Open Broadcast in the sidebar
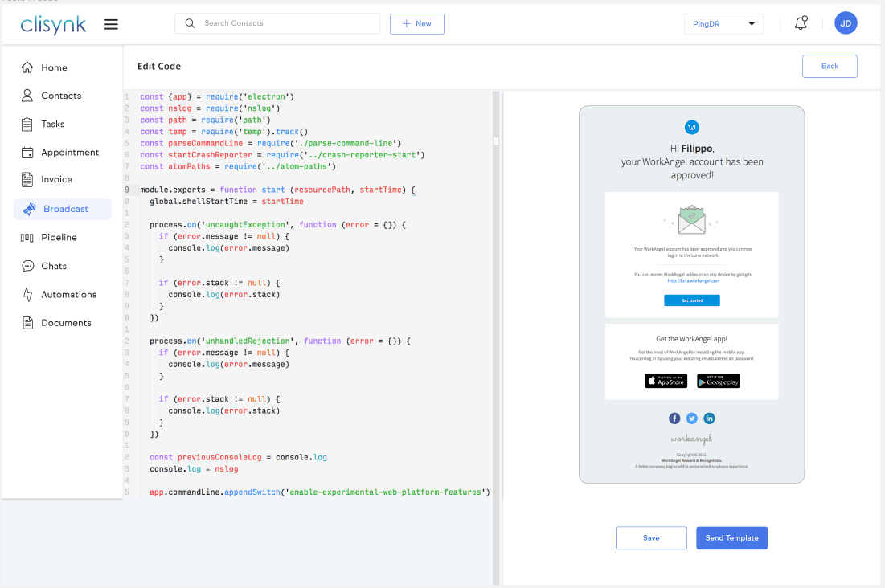Image resolution: width=885 pixels, height=588 pixels. [x=63, y=210]
